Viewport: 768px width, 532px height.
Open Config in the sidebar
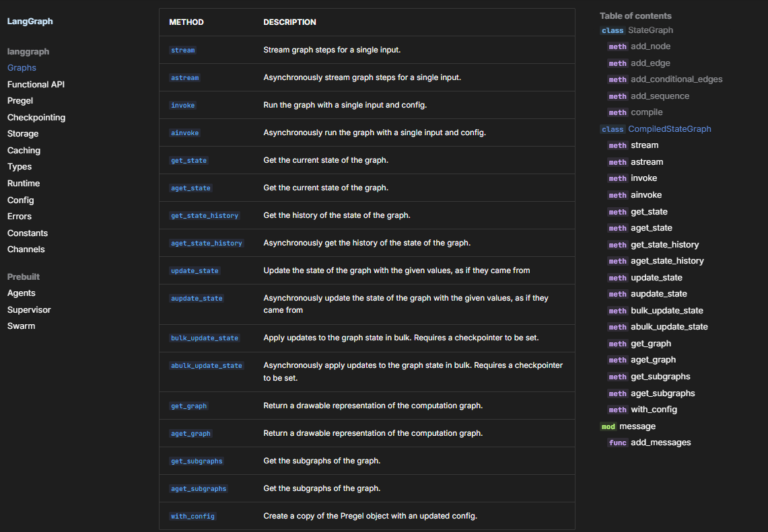[x=21, y=200]
